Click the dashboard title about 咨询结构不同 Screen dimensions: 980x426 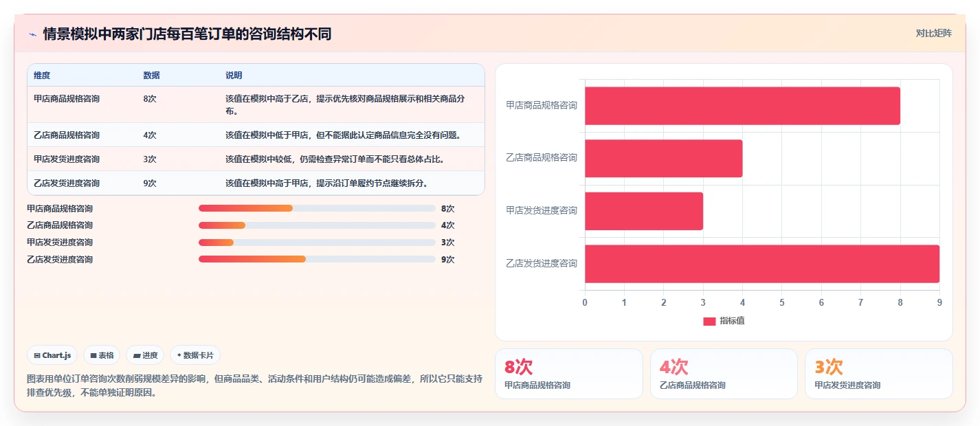(187, 34)
